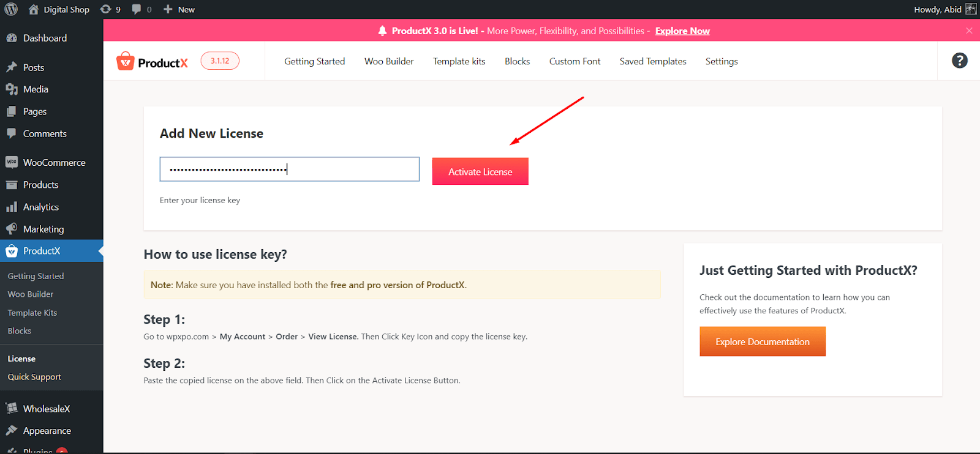Image resolution: width=980 pixels, height=454 pixels.
Task: Open the updates counter showing 9
Action: 110,9
